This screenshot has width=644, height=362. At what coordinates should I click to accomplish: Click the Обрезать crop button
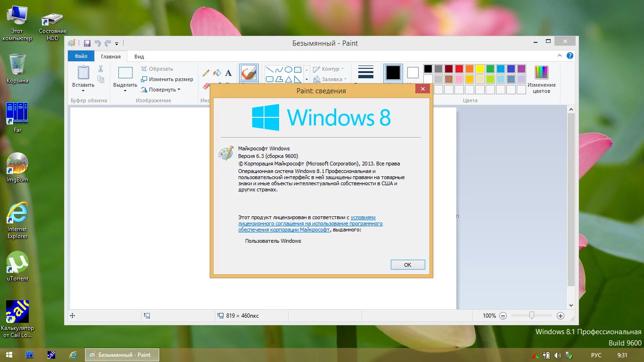[x=157, y=69]
